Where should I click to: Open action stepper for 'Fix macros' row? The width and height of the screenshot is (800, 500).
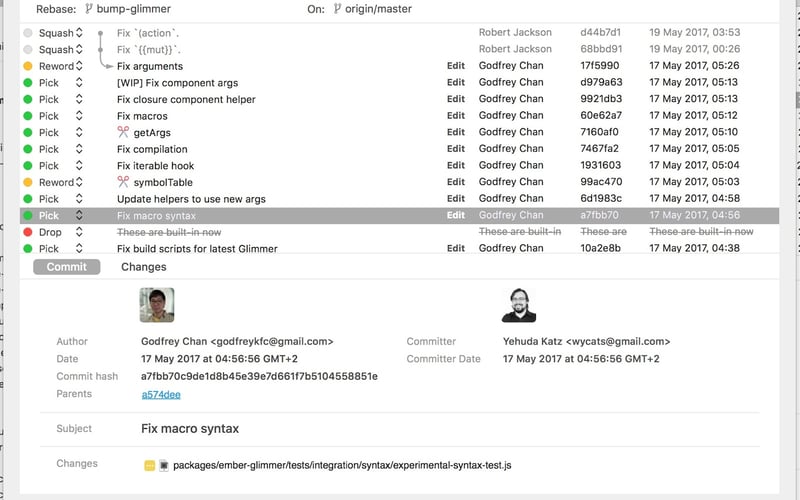point(79,116)
